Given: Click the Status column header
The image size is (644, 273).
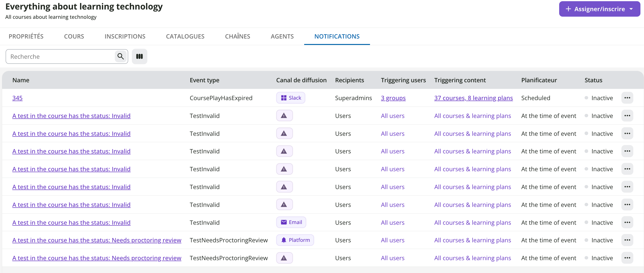Looking at the screenshot, I should 593,80.
